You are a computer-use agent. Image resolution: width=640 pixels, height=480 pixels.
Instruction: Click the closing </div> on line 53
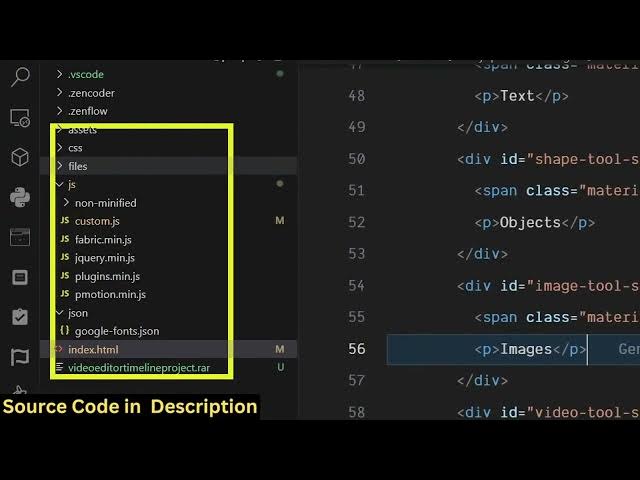click(x=482, y=254)
